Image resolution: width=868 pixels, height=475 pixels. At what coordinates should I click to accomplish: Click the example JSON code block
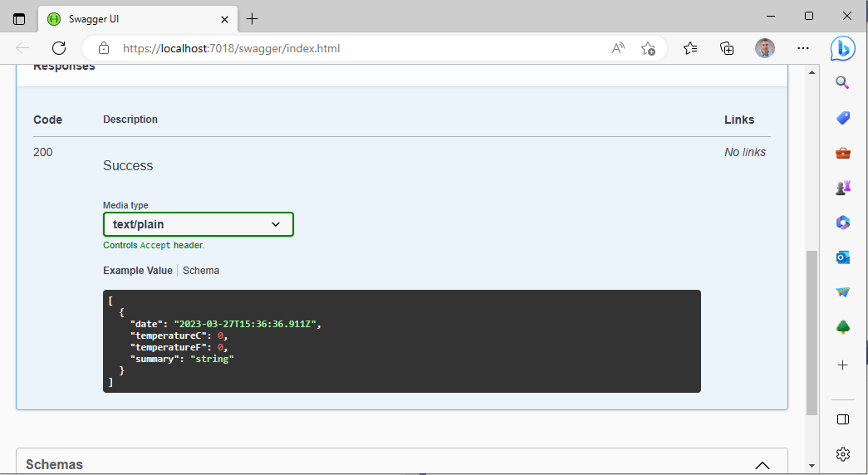click(402, 341)
